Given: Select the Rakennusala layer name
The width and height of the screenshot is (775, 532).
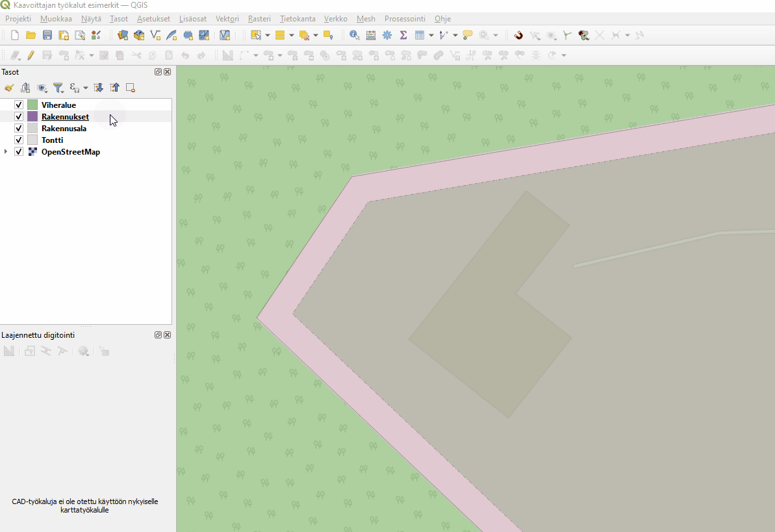Looking at the screenshot, I should click(x=64, y=129).
